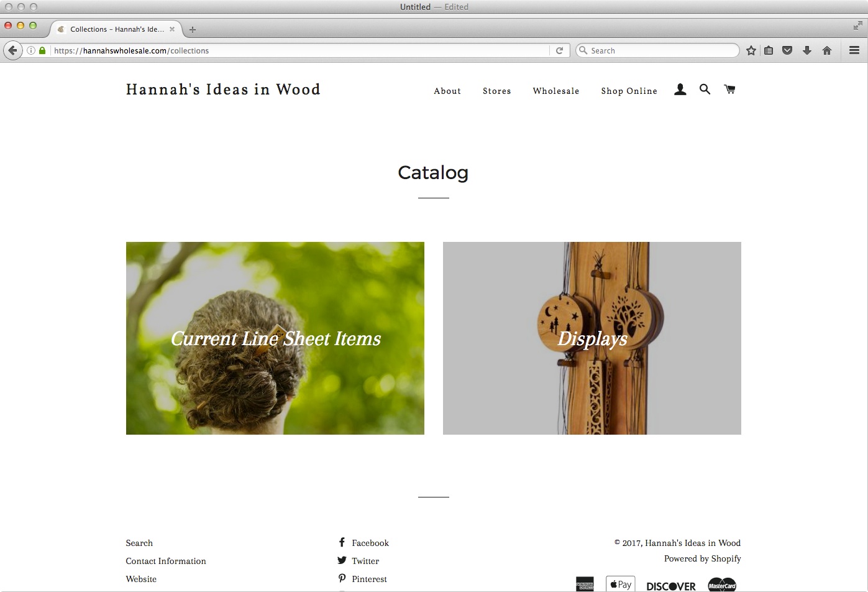This screenshot has height=592, width=868.
Task: Save page to Pocket icon
Action: (x=787, y=50)
